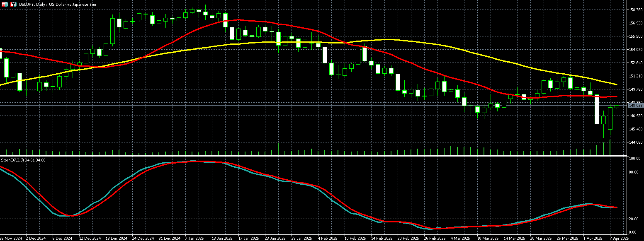The width and height of the screenshot is (644, 241).
Task: Click the 20.00 stochastic scale level
Action: [633, 218]
